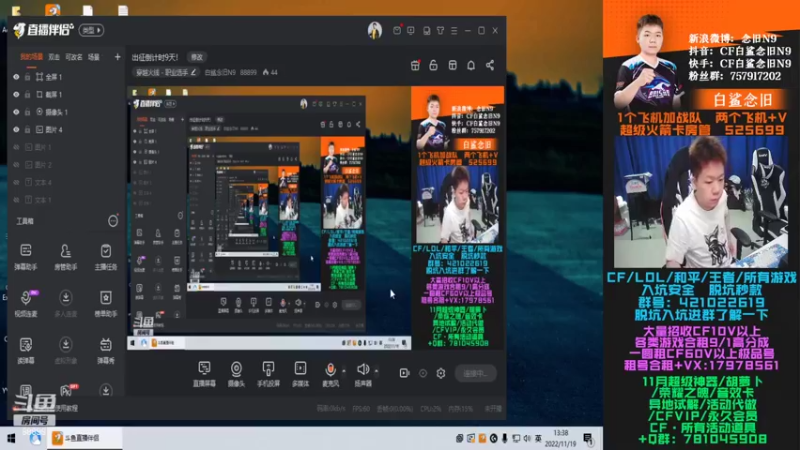Open the gift box icon with red dot
This screenshot has width=800, height=450.
(x=415, y=65)
